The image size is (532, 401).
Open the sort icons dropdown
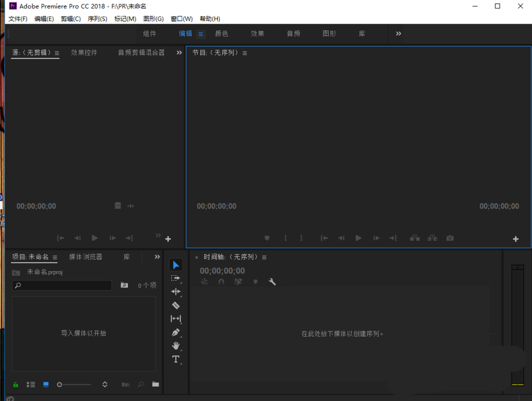click(105, 385)
